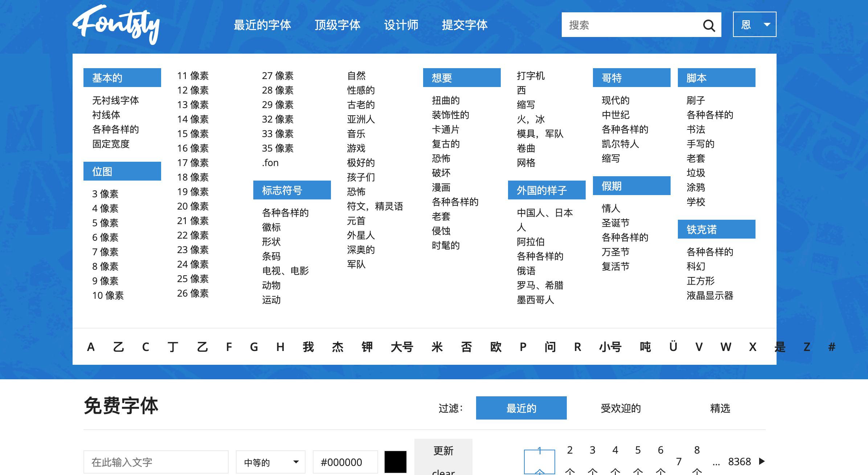The width and height of the screenshot is (868, 475).
Task: Open the 外国的样子 category header
Action: tap(546, 190)
